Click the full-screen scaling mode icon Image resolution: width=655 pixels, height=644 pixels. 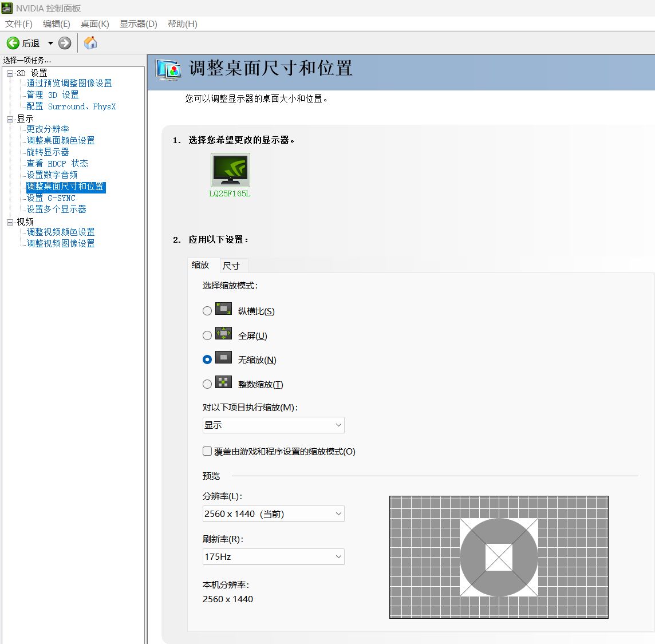tap(223, 333)
